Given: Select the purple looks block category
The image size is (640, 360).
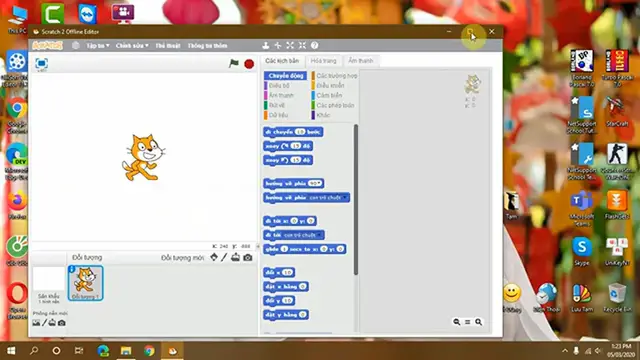Looking at the screenshot, I should coord(279,86).
